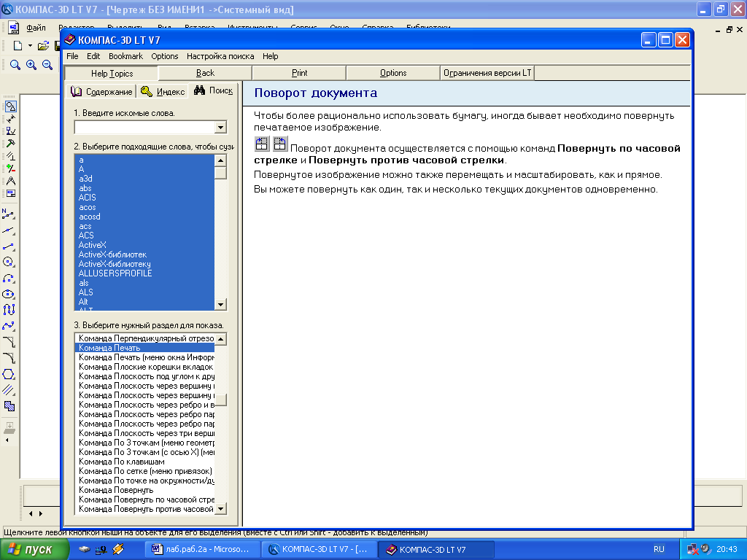Select the Line segment tool
Viewport: 747px width, 560px height.
tap(9, 246)
